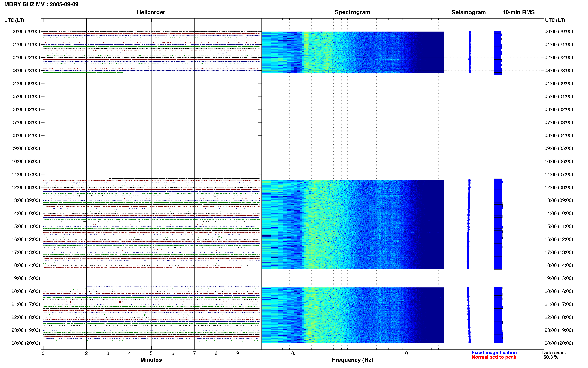Click 'UTC (LT)' label beside the RMS axis
Screen dimensions: 588x368
pos(555,20)
